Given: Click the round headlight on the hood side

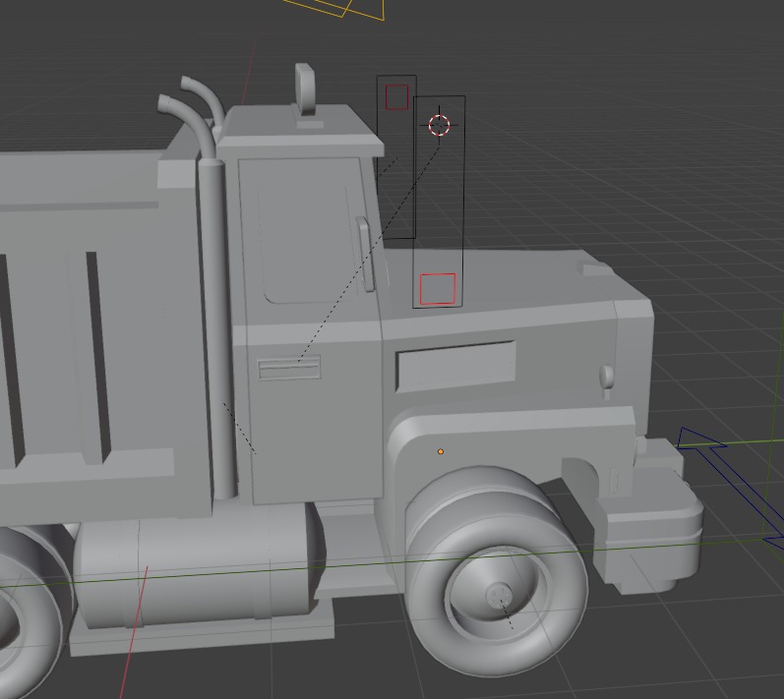Looking at the screenshot, I should [607, 378].
